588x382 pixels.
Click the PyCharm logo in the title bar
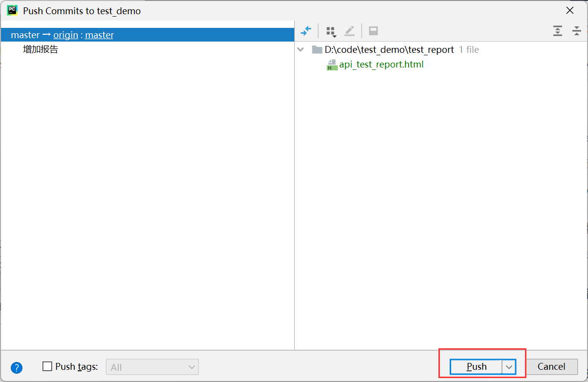(x=12, y=10)
